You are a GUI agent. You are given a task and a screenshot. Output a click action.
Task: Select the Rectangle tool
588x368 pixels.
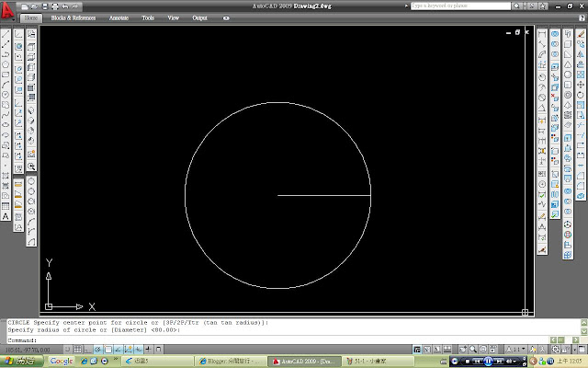pyautogui.click(x=6, y=75)
